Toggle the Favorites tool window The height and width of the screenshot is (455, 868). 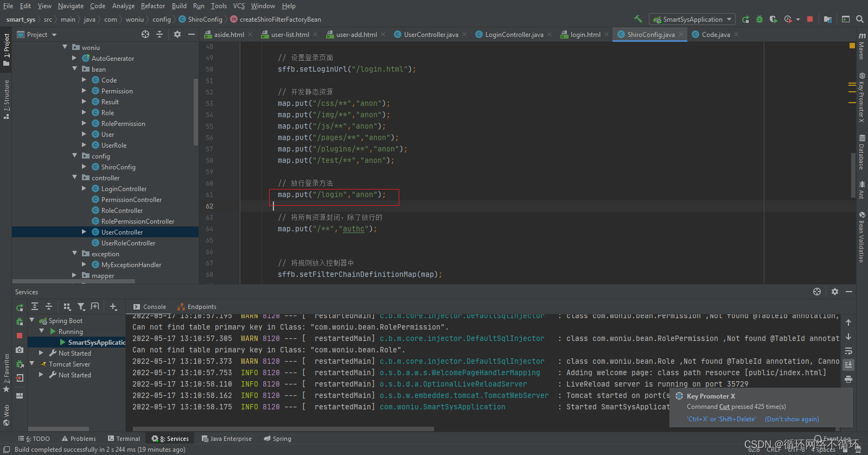pos(7,373)
